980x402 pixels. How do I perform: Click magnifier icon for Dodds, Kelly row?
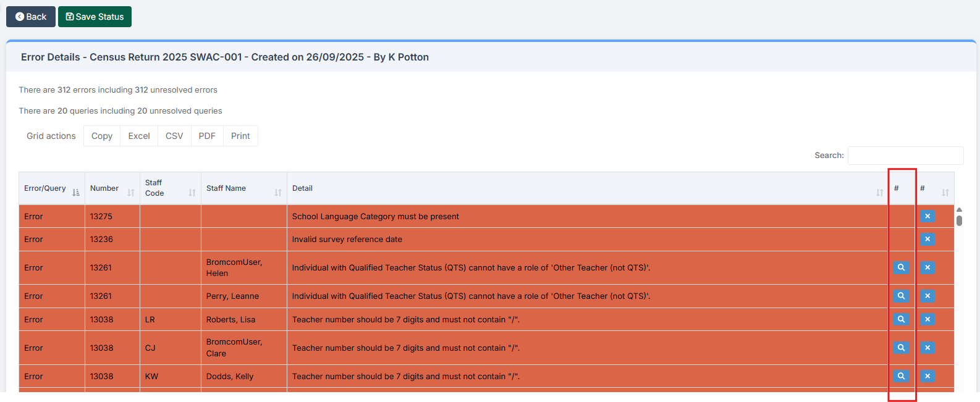pyautogui.click(x=901, y=376)
